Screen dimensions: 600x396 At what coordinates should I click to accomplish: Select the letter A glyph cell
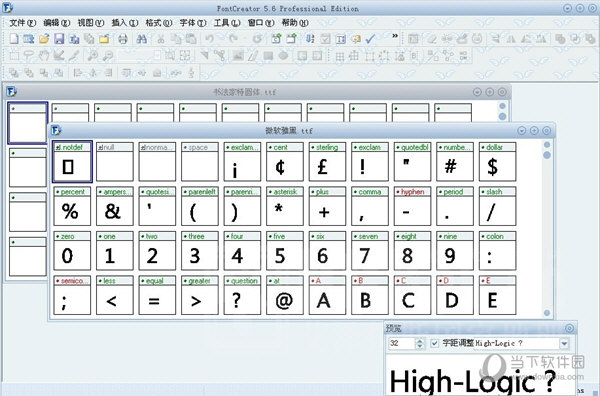pyautogui.click(x=327, y=295)
